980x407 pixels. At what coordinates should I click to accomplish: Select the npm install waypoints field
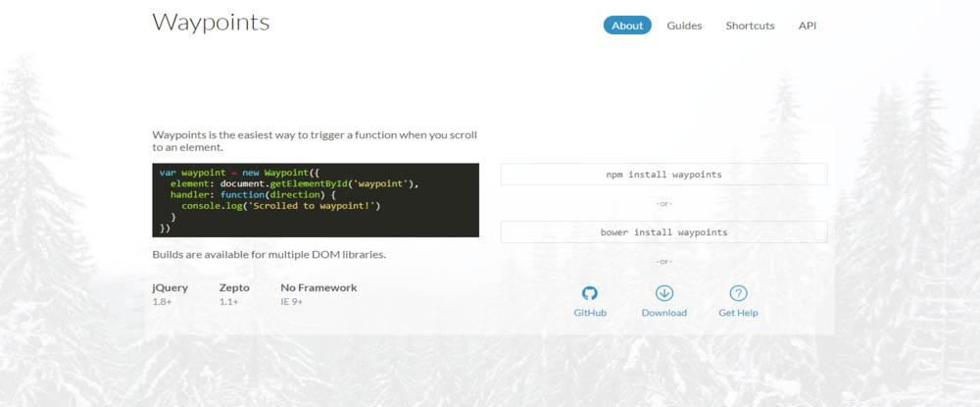point(663,175)
